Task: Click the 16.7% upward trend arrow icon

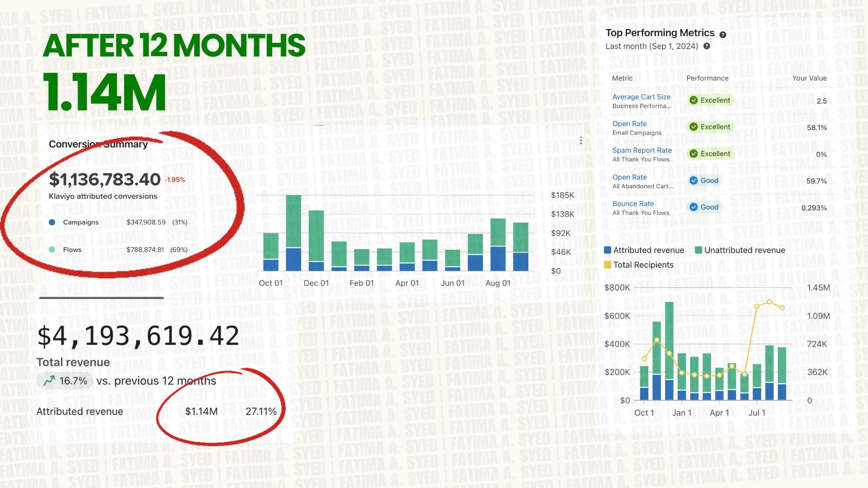Action: [x=49, y=381]
